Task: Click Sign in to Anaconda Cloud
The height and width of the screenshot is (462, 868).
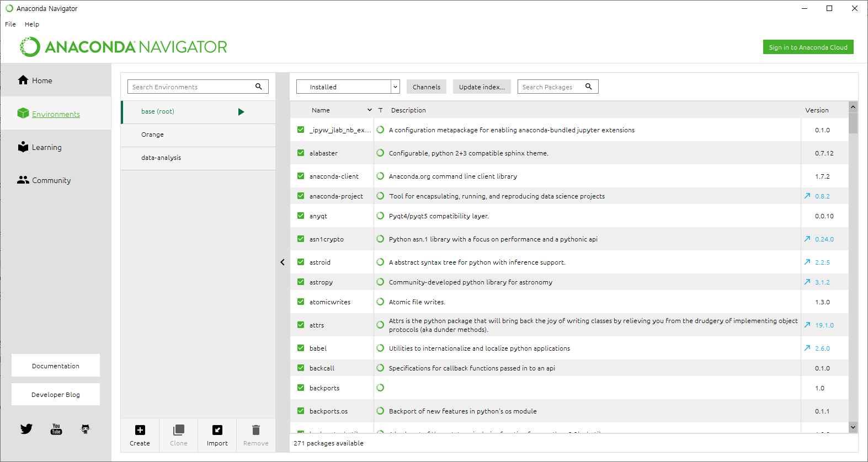Action: click(808, 47)
